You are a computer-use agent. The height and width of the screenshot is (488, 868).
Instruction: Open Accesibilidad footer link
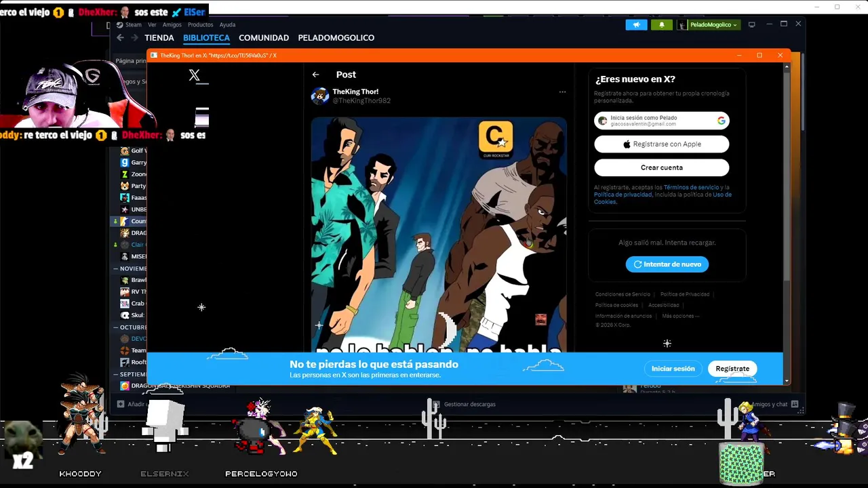pyautogui.click(x=663, y=305)
